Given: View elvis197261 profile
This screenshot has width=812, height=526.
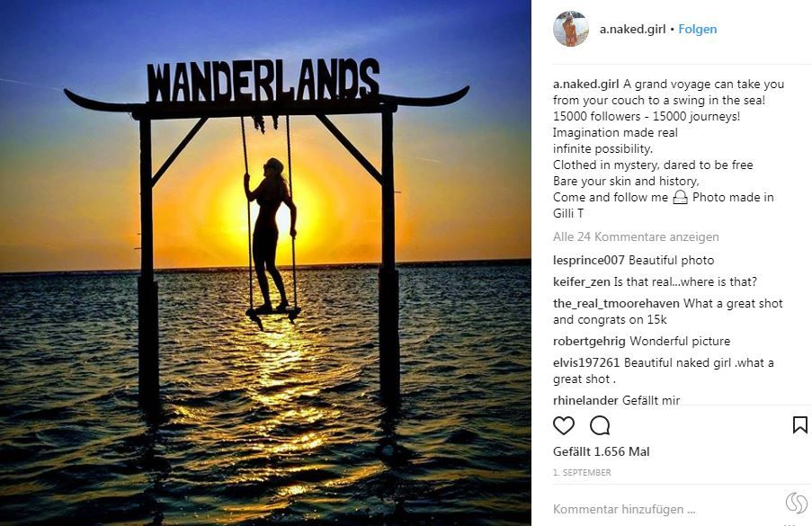Looking at the screenshot, I should point(586,362).
